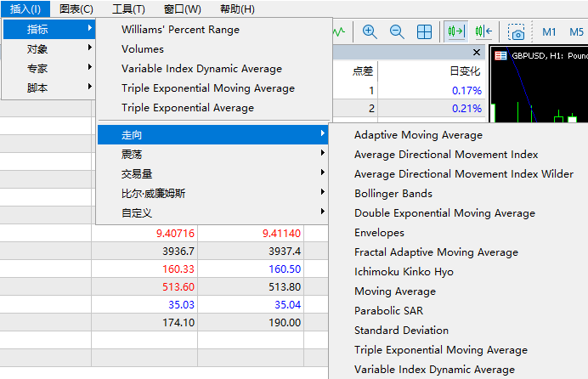
Task: Click the 0.17% daily change value
Action: pyautogui.click(x=466, y=90)
